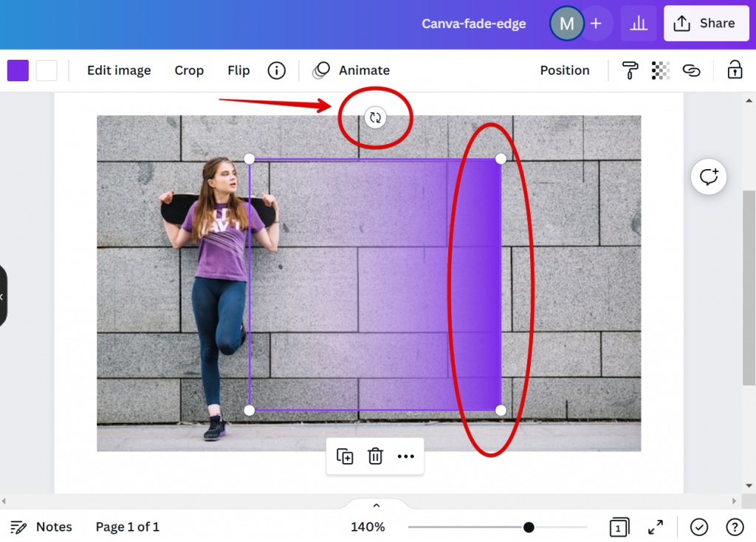Duplicate the gradient element

(344, 456)
